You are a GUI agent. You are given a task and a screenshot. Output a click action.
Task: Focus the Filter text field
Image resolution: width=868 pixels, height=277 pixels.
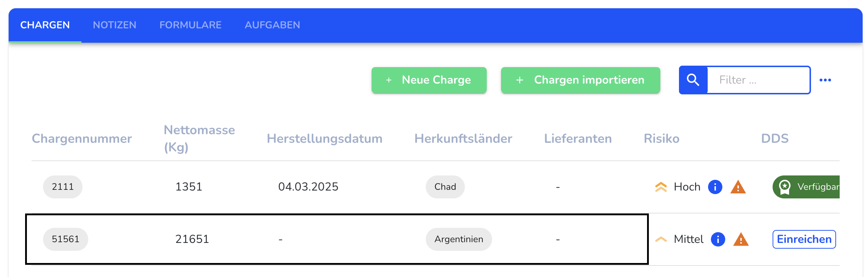[x=758, y=80]
